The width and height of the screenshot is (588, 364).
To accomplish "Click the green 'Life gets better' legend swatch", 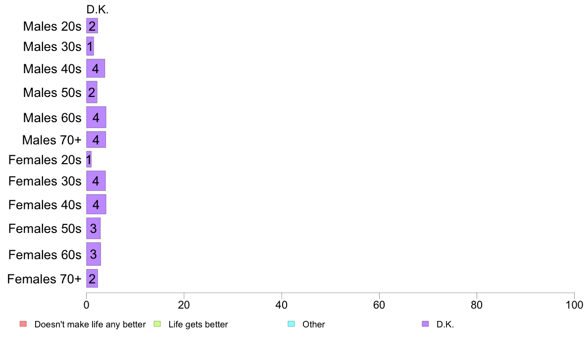I will click(x=157, y=324).
